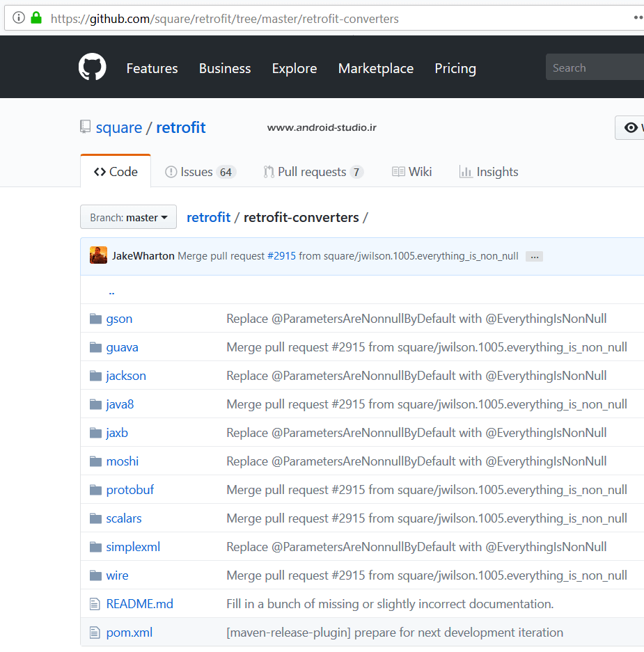
Task: Open the moshi folder link
Action: click(123, 461)
